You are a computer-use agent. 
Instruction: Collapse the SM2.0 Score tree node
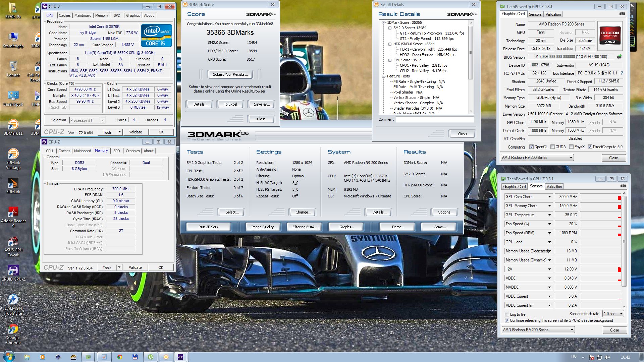(390, 28)
